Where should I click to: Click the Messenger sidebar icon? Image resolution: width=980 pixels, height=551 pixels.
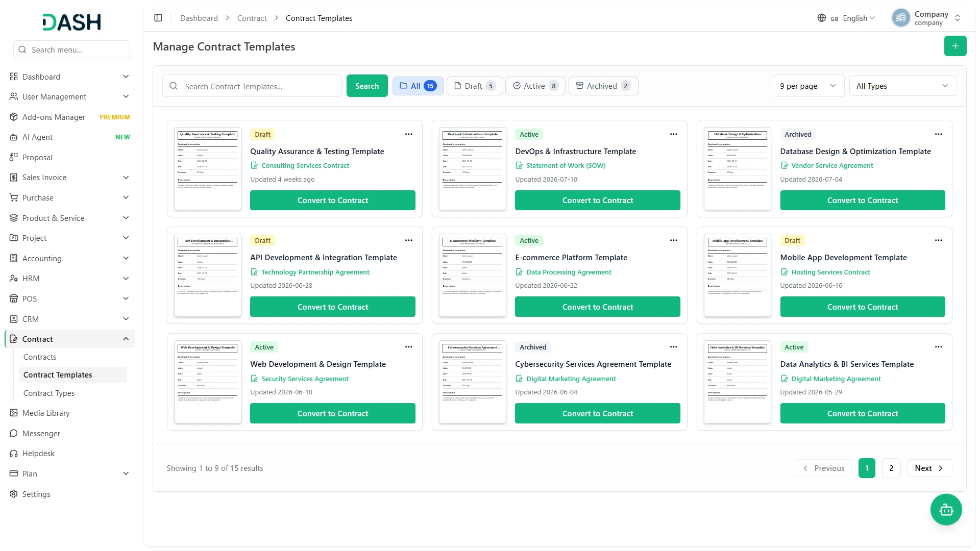pyautogui.click(x=14, y=433)
